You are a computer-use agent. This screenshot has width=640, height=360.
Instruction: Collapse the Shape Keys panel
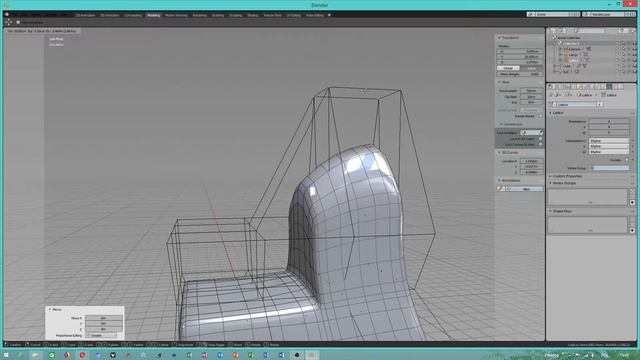point(550,211)
